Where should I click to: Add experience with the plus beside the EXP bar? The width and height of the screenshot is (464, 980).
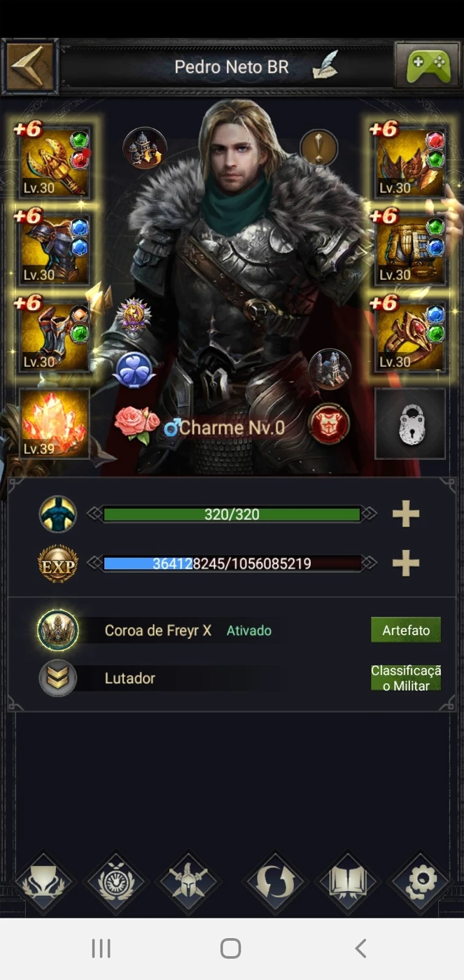(x=405, y=563)
